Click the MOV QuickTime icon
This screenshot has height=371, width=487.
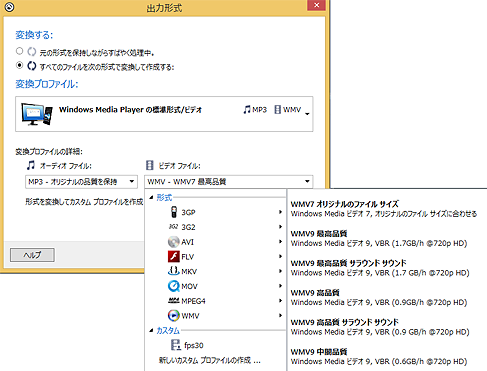tap(174, 286)
